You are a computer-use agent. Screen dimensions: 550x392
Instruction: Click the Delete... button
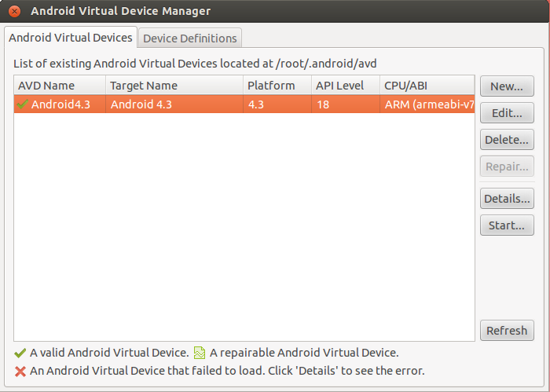tap(507, 140)
